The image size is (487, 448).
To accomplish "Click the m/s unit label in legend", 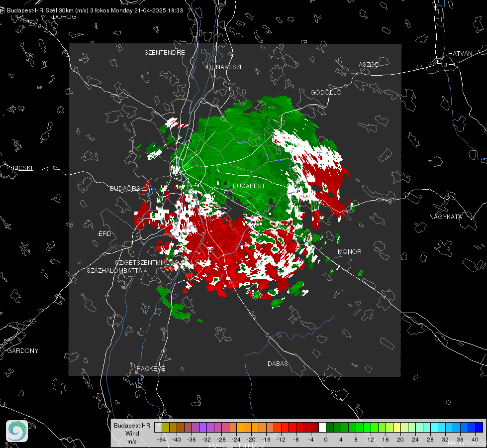I will pyautogui.click(x=132, y=442).
